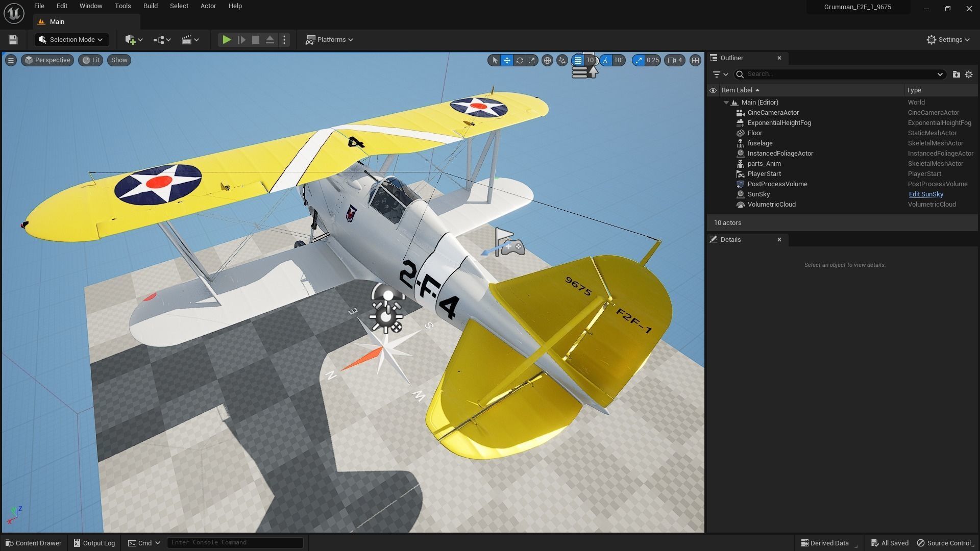Collapse the Main (Editor) tree node
Image resolution: width=980 pixels, height=551 pixels.
(x=726, y=103)
